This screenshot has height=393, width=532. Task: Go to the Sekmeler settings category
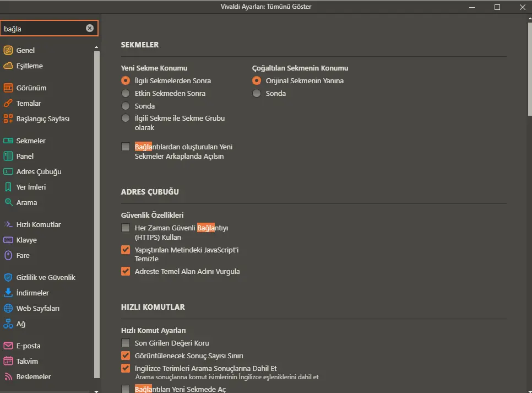31,141
